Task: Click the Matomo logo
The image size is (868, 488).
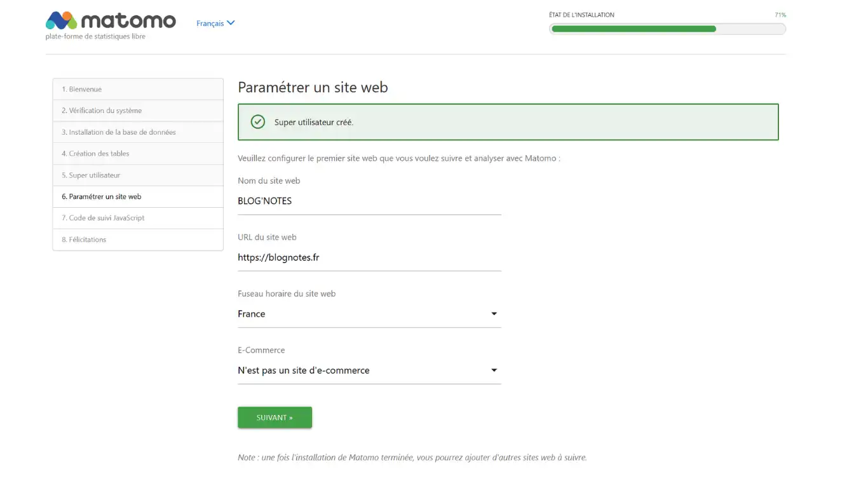Action: (111, 21)
